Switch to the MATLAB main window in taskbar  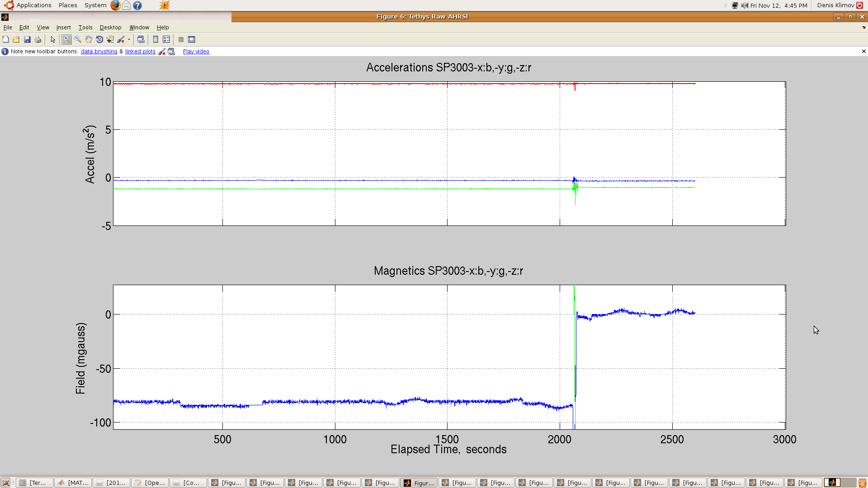pyautogui.click(x=73, y=483)
